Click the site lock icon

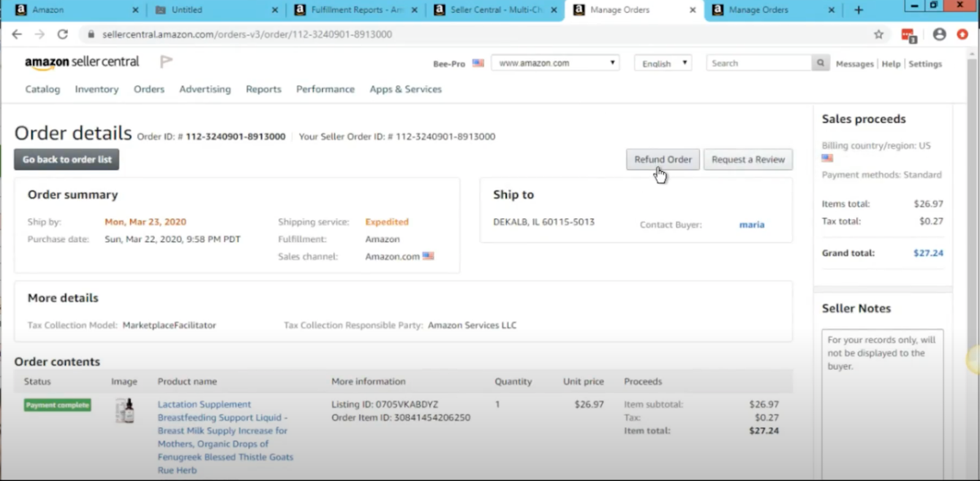pos(91,34)
